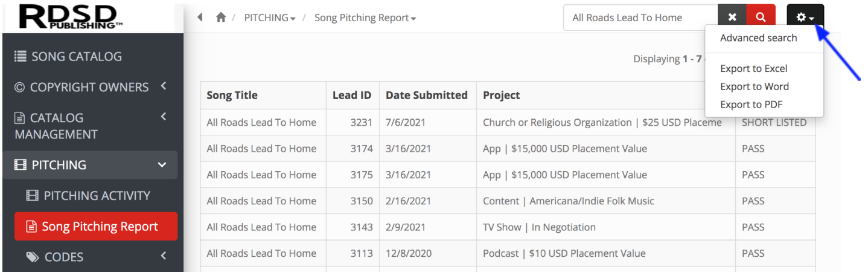Click the Song Catalog list icon
Screen dimensions: 868x272
click(x=21, y=56)
